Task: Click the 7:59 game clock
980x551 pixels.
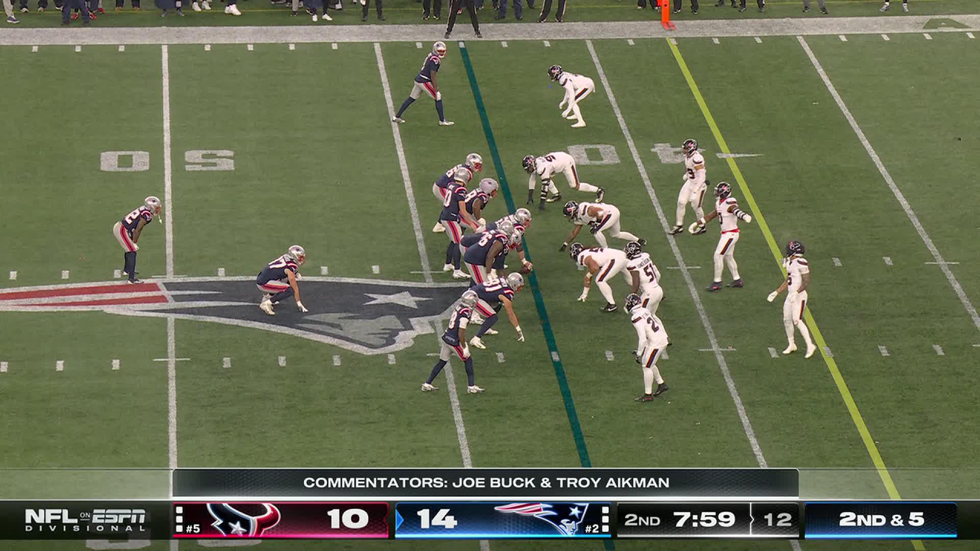Action: coord(704,520)
